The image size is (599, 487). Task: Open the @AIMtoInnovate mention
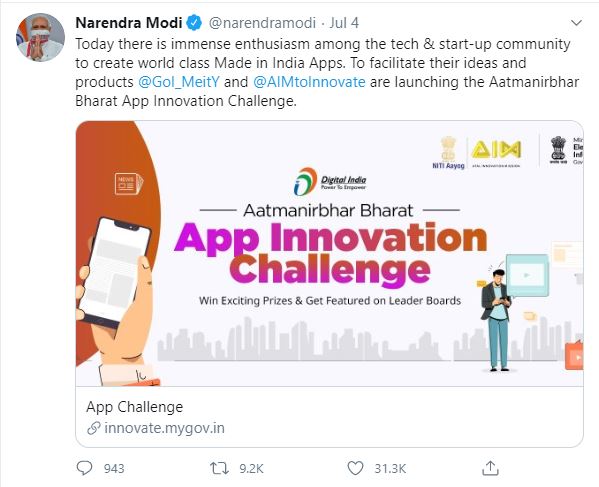(309, 82)
